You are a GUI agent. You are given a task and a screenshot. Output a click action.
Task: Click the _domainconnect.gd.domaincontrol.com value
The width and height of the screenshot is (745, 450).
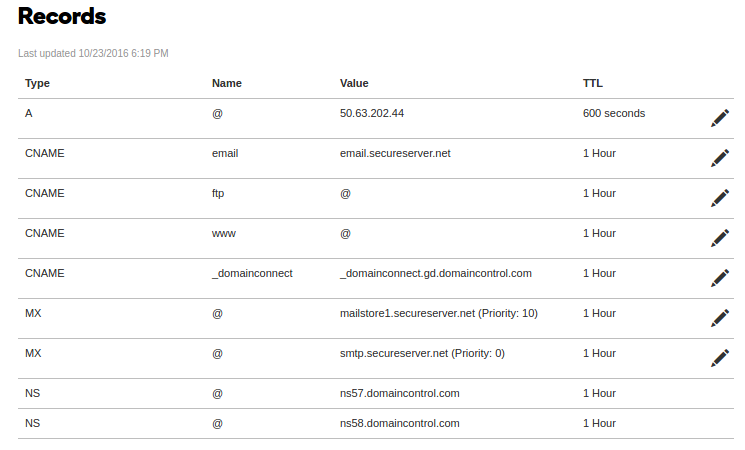point(436,274)
